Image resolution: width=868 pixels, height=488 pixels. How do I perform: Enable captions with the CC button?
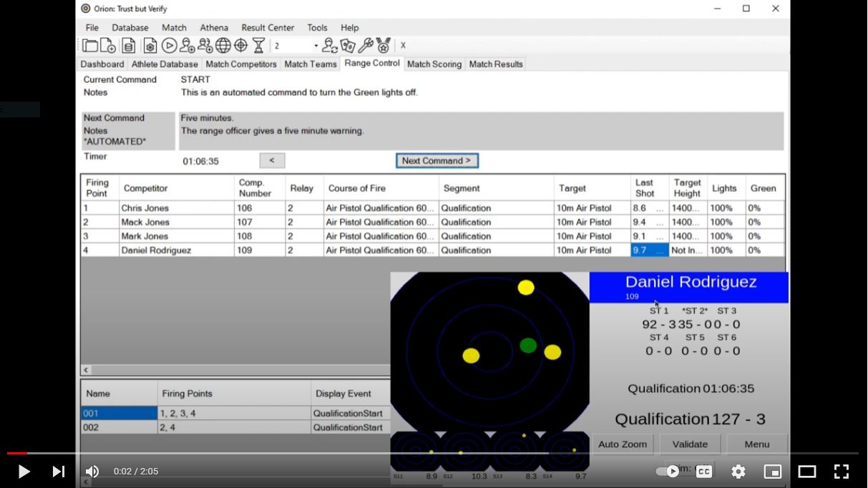pyautogui.click(x=703, y=471)
